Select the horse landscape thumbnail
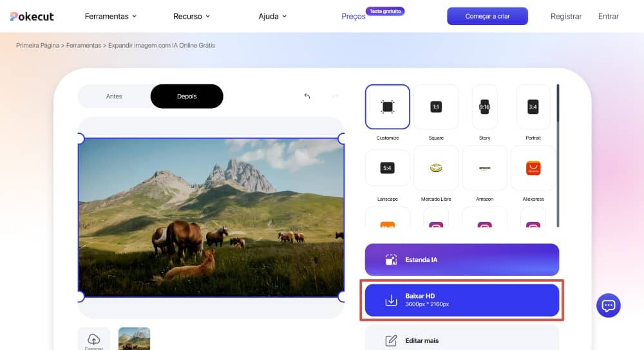This screenshot has width=644, height=350. 135,339
